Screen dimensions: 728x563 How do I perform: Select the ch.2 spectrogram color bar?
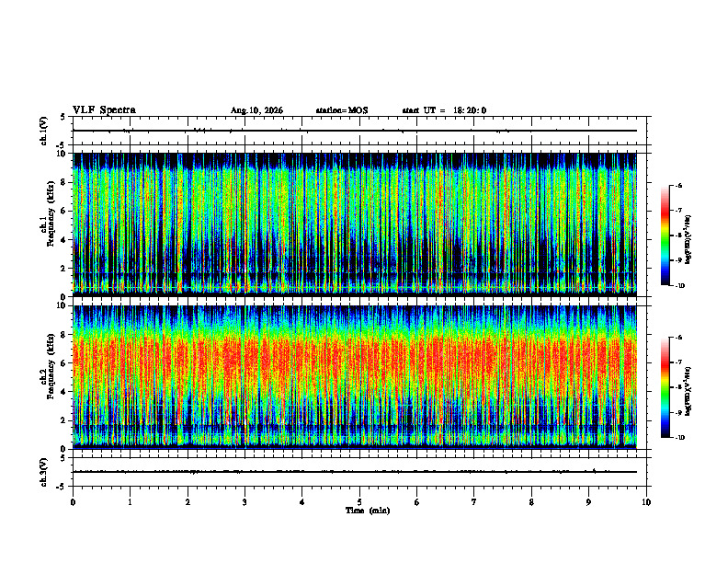[x=665, y=387]
